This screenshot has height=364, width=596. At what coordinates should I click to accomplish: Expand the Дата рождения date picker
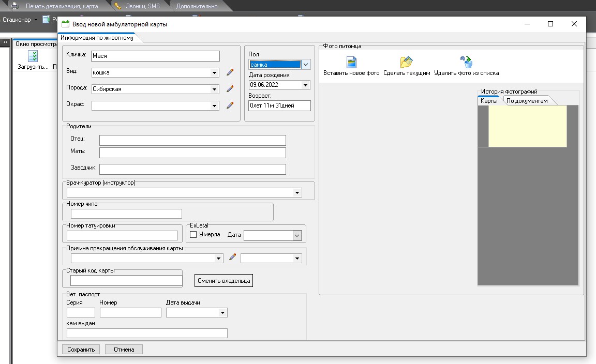[305, 85]
